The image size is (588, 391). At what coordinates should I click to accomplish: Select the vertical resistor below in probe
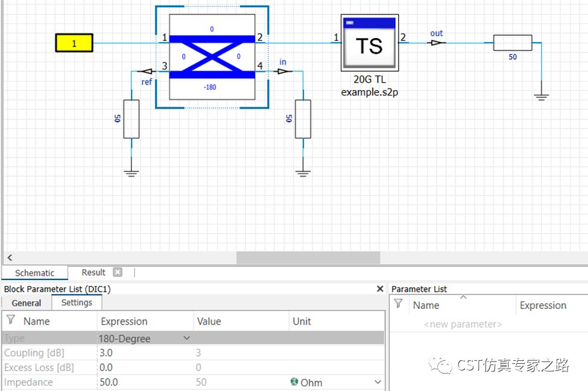[x=303, y=119]
